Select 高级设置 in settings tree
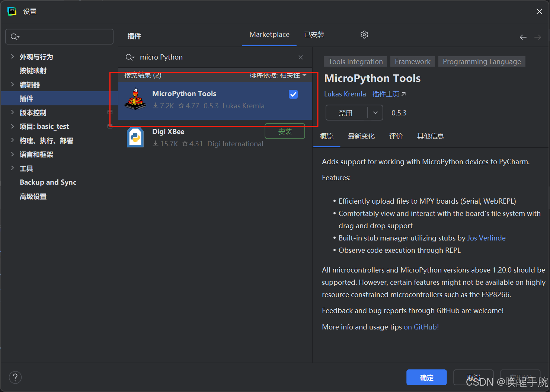The width and height of the screenshot is (550, 392). coord(33,196)
